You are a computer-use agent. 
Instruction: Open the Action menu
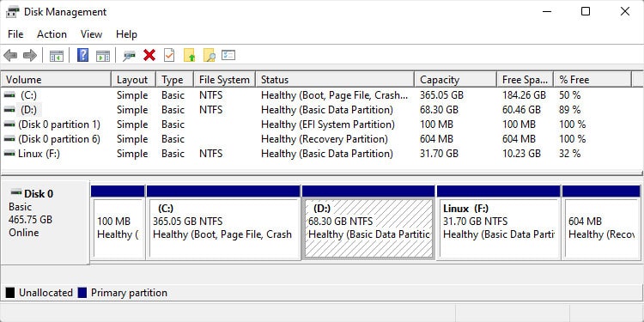52,34
